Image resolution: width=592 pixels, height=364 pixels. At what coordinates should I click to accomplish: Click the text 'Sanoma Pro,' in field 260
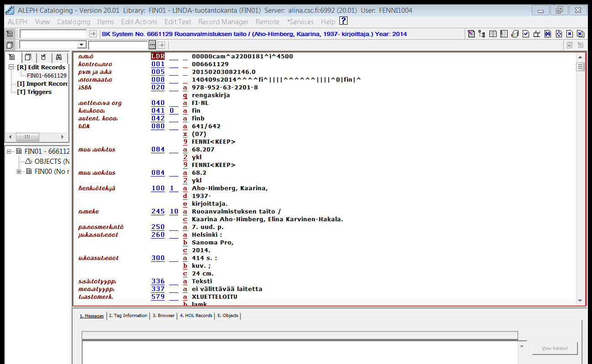pos(213,243)
